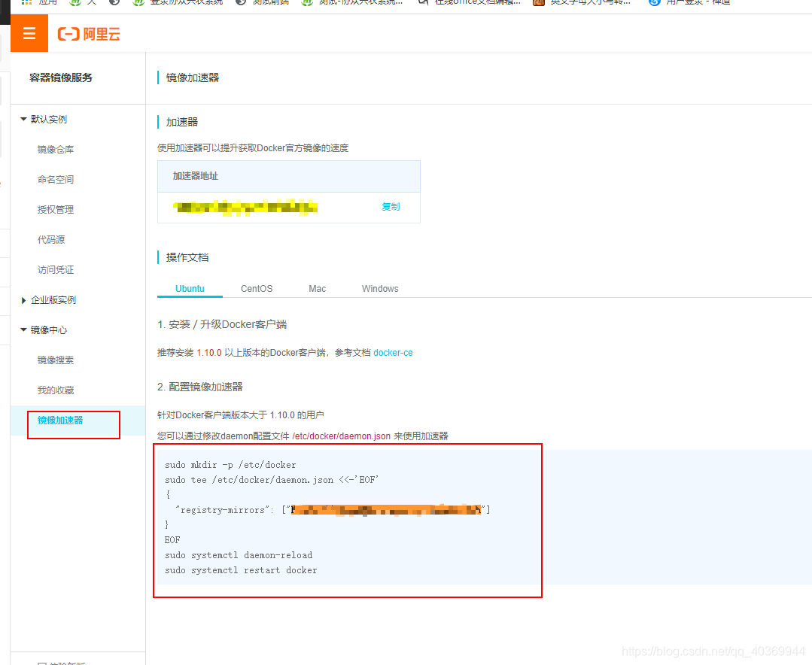This screenshot has height=665, width=812.
Task: Switch to the Windows tab
Action: click(379, 288)
